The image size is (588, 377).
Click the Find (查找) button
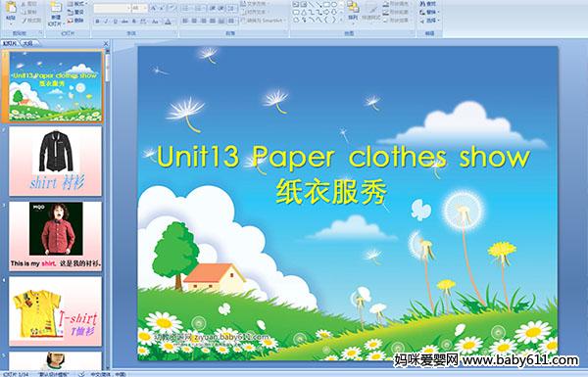[428, 4]
